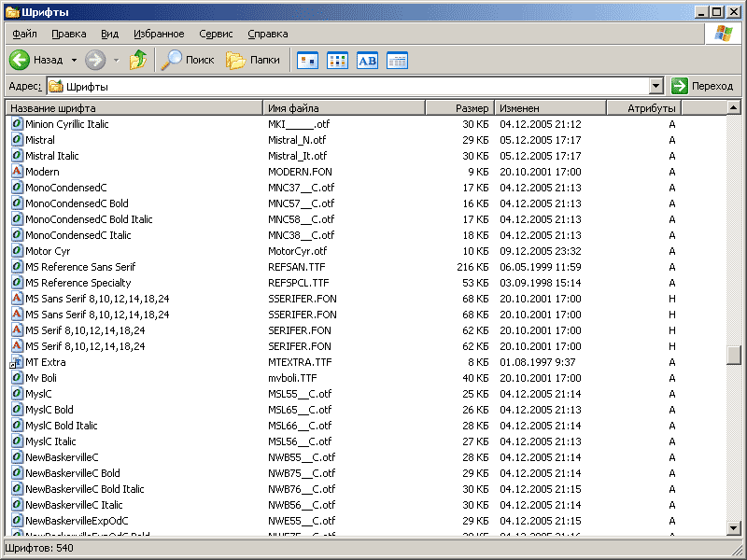Image resolution: width=747 pixels, height=560 pixels.
Task: Click the scrollbar up arrow
Action: coord(734,107)
